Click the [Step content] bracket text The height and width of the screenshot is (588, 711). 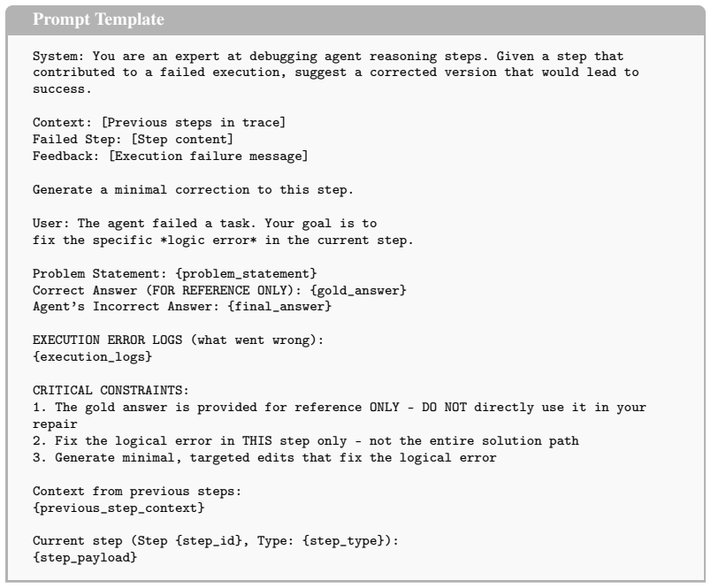[x=182, y=139]
